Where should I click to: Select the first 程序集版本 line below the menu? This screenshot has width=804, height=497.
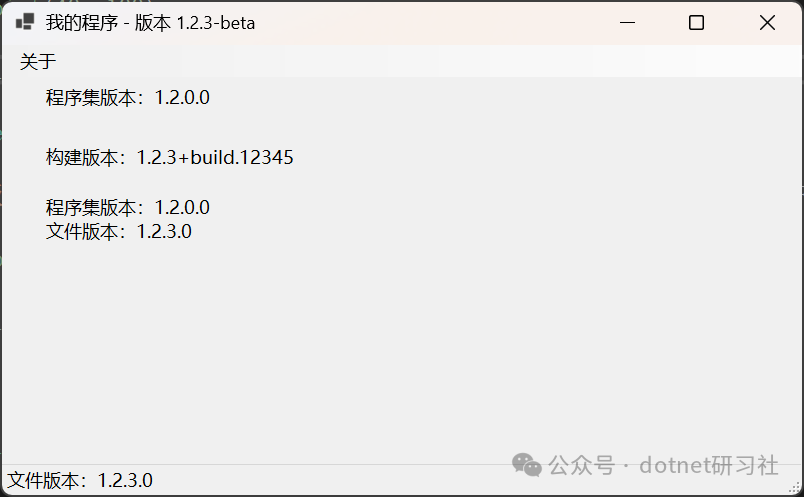(x=128, y=98)
